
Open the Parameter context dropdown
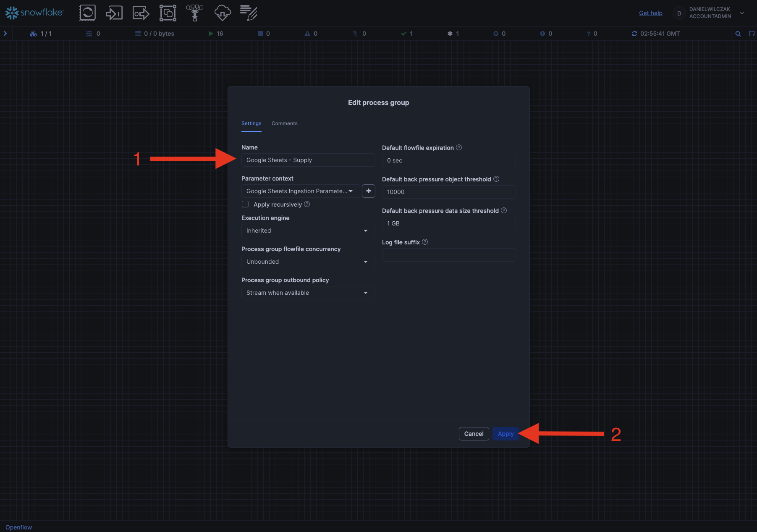[x=300, y=191]
